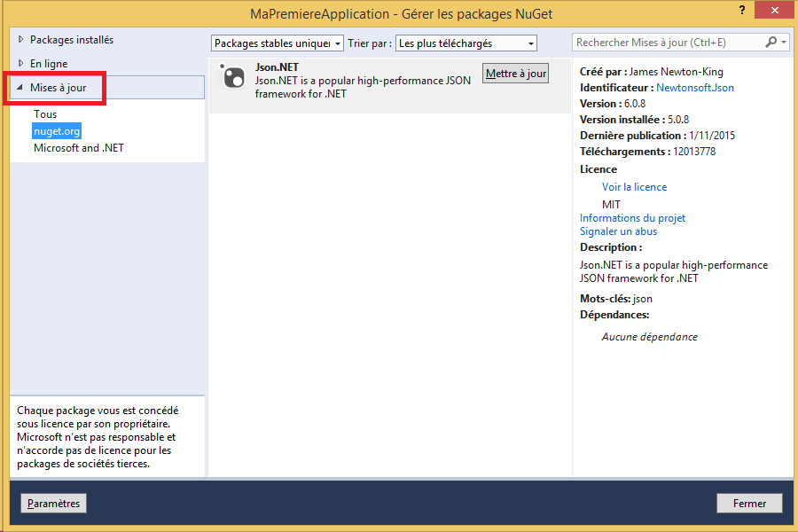Open the Les plus téléchargés sort dropdown
Image resolution: width=798 pixels, height=532 pixels.
(466, 43)
